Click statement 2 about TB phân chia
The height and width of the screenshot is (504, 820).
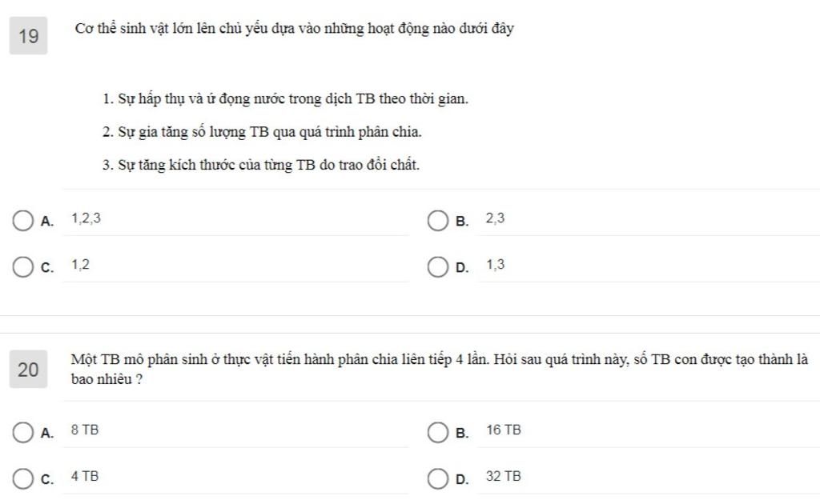click(262, 132)
